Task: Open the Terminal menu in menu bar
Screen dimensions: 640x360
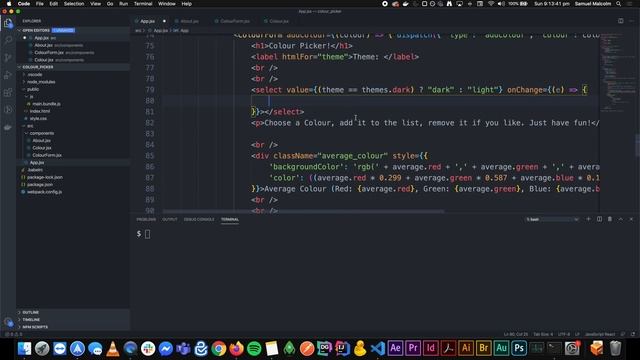Action: click(x=143, y=4)
